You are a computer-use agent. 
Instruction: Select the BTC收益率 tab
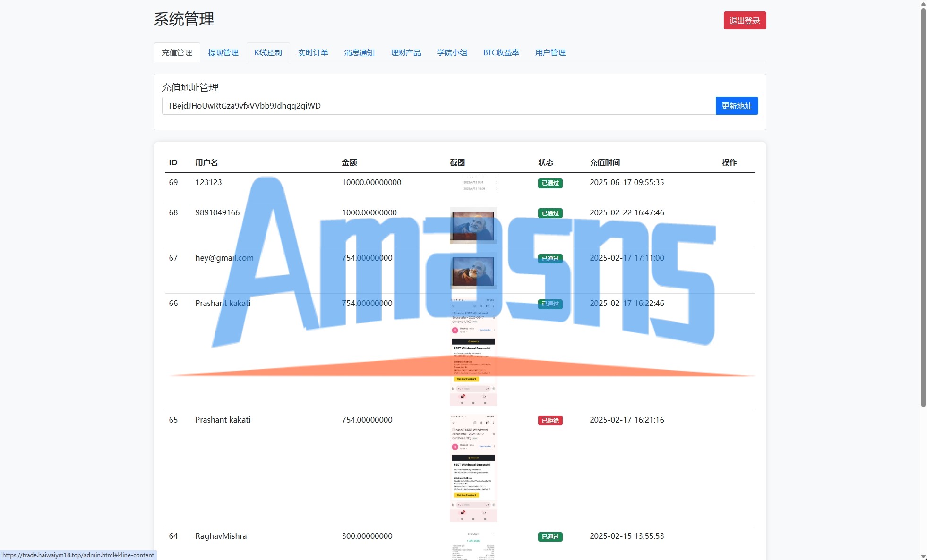pyautogui.click(x=501, y=52)
